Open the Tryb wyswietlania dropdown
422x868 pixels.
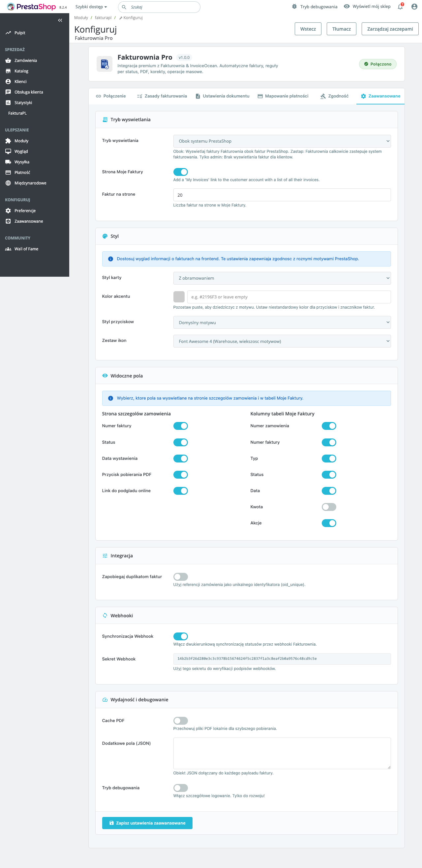(x=282, y=141)
